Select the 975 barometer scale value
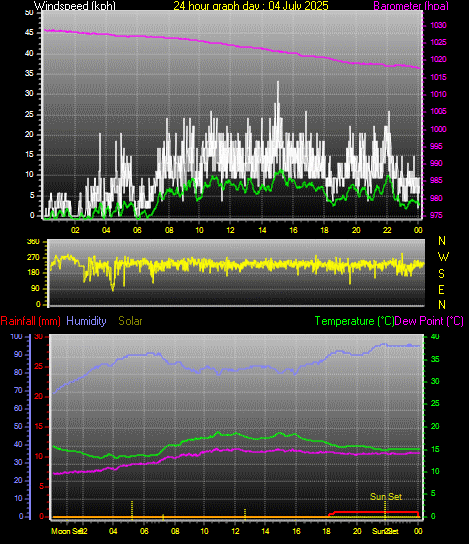 click(x=436, y=215)
